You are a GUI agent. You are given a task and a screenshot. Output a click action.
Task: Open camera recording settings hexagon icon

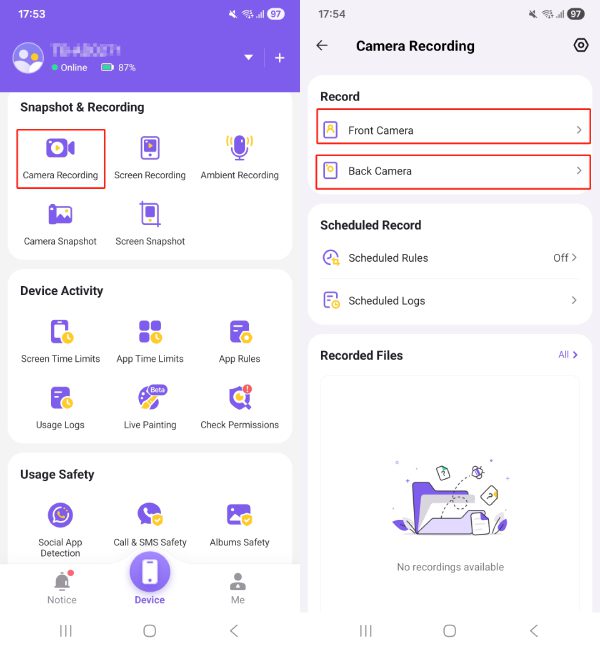point(581,45)
